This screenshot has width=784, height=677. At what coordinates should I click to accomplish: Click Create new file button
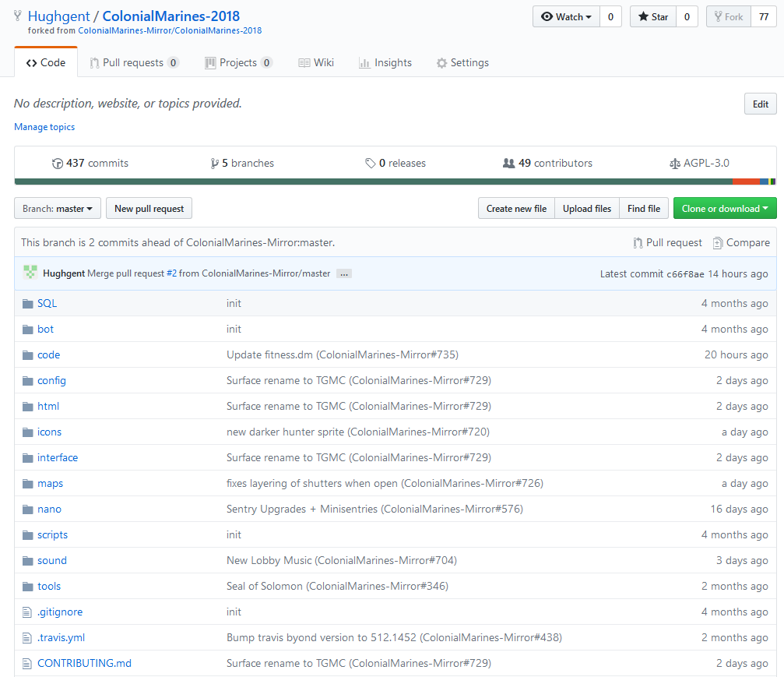click(x=516, y=209)
